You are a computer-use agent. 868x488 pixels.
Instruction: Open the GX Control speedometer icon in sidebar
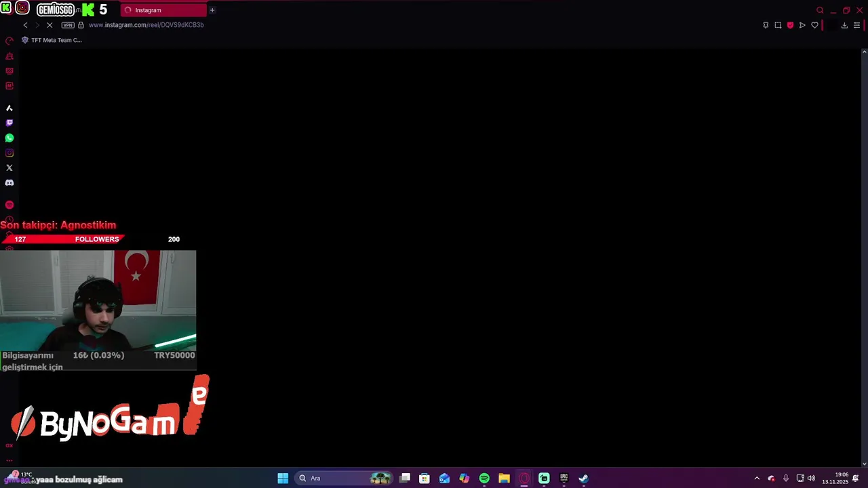(9, 41)
